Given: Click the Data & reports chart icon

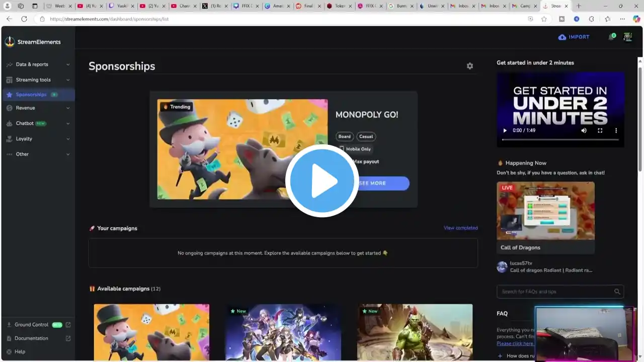Looking at the screenshot, I should (x=10, y=64).
